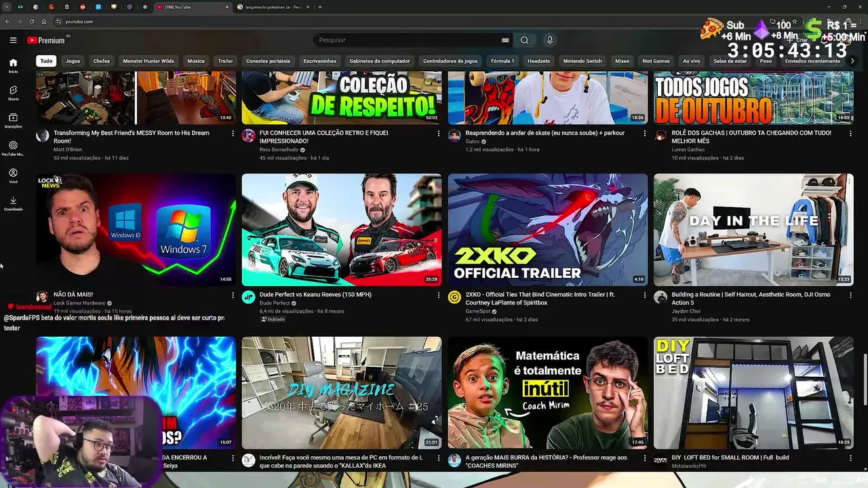Image resolution: width=868 pixels, height=488 pixels.
Task: Open Dude Perfect channel avatar
Action: coord(248,297)
